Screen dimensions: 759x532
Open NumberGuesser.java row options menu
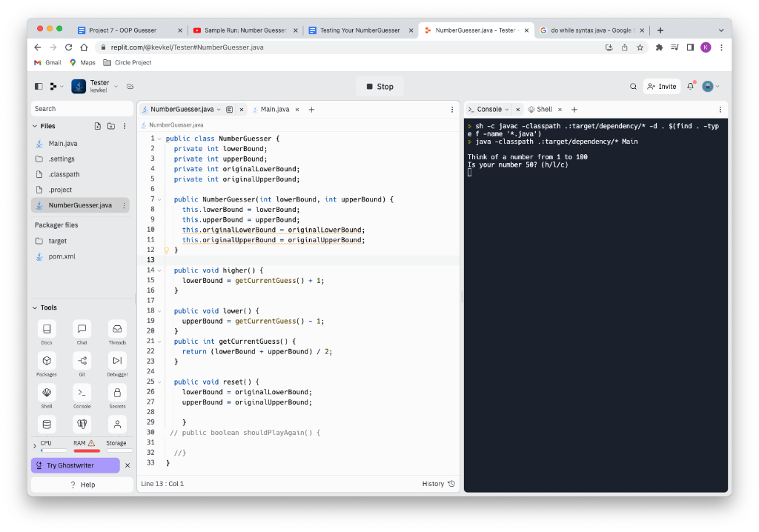[124, 205]
